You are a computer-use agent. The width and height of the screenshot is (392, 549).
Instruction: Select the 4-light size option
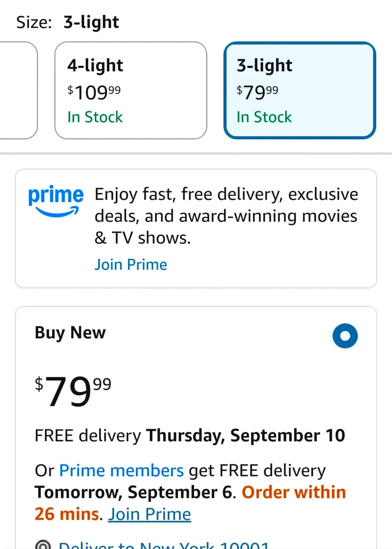(131, 90)
